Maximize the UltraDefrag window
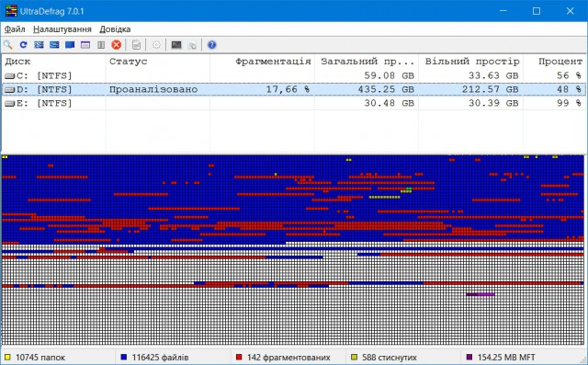The height and width of the screenshot is (365, 588). (x=537, y=11)
